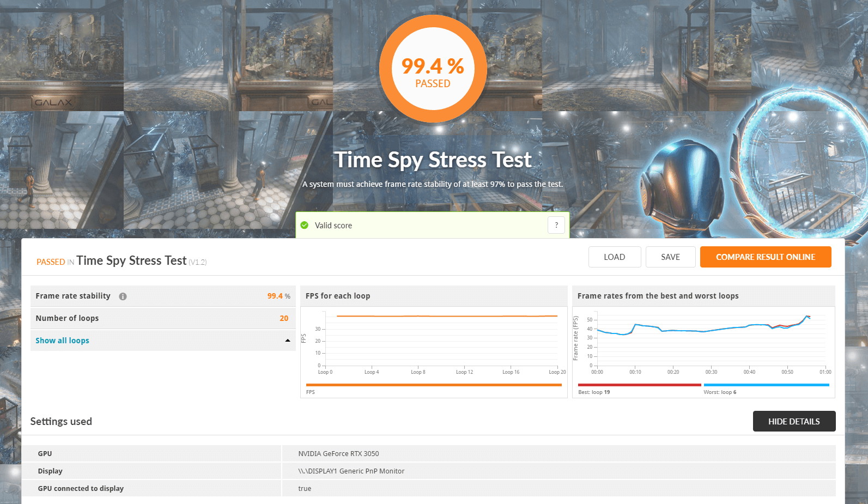Click the green Valid score checkmark icon
This screenshot has width=868, height=504.
click(305, 225)
